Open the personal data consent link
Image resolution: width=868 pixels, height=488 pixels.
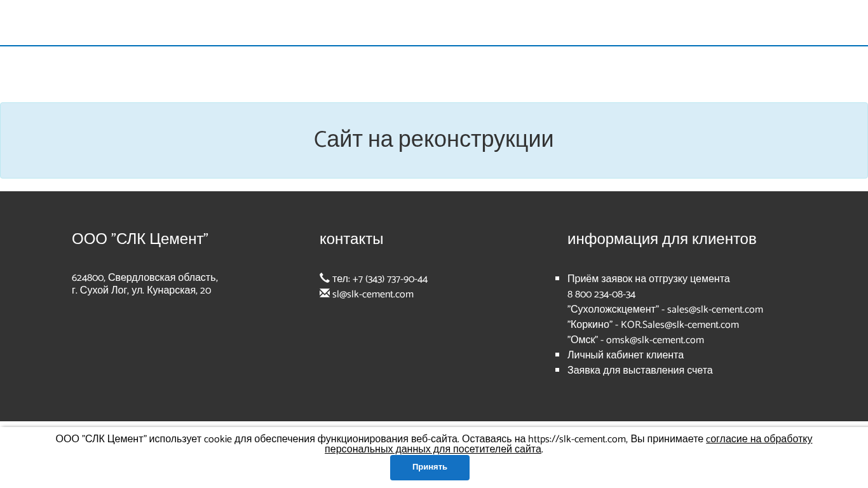click(x=569, y=444)
